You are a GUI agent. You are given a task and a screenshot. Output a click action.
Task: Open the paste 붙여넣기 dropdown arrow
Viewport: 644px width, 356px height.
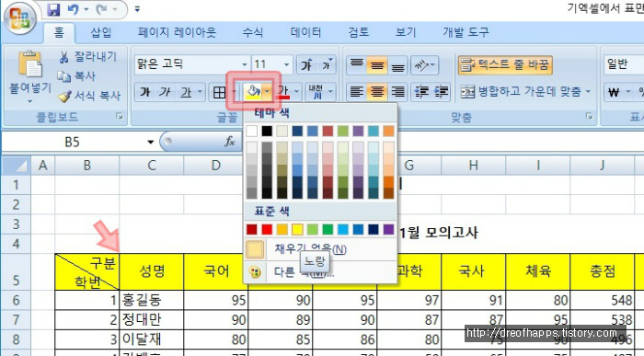[30, 100]
